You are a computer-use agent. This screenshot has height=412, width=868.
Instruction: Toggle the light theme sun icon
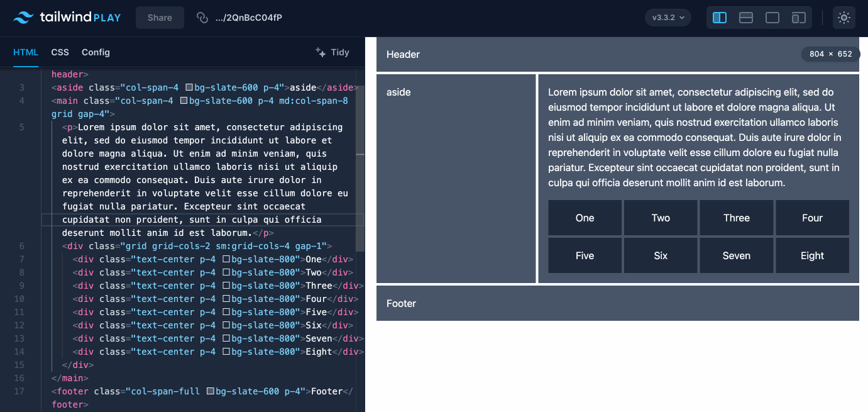(x=843, y=18)
